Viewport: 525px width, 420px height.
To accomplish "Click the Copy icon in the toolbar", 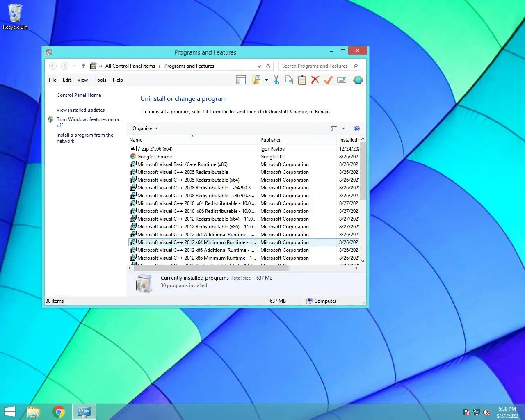I will click(289, 80).
